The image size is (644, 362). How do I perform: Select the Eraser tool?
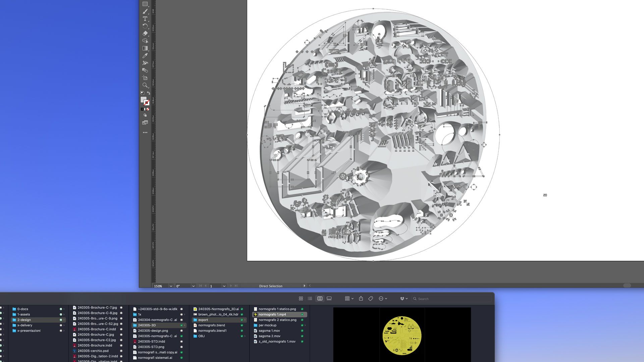[x=145, y=34]
